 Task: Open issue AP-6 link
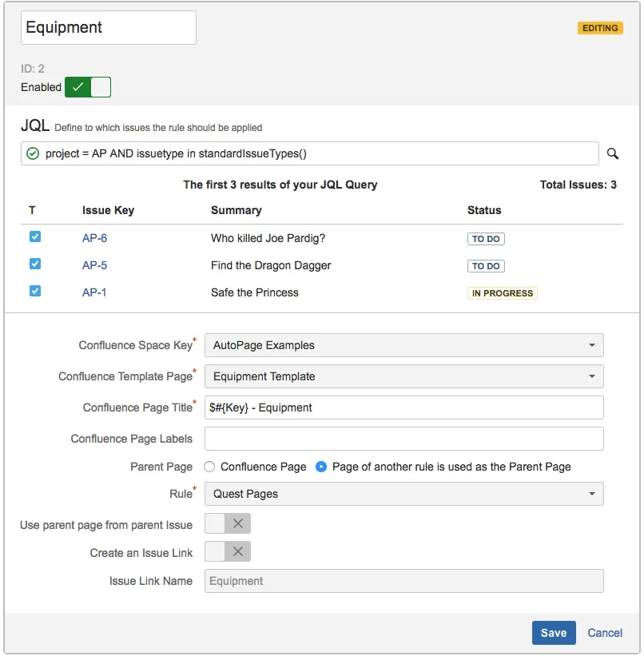[94, 238]
